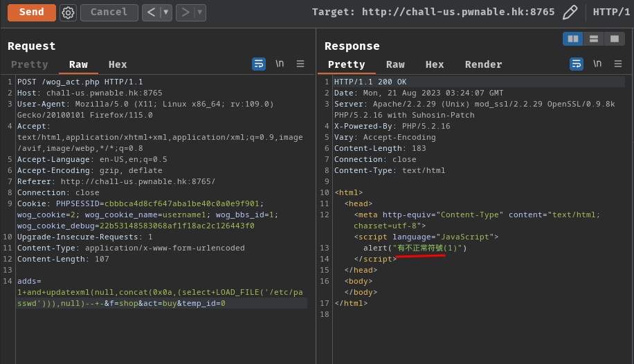Image resolution: width=634 pixels, height=364 pixels.
Task: Click the Upgrade-Insecure-Requests: 1 header
Action: (85, 237)
